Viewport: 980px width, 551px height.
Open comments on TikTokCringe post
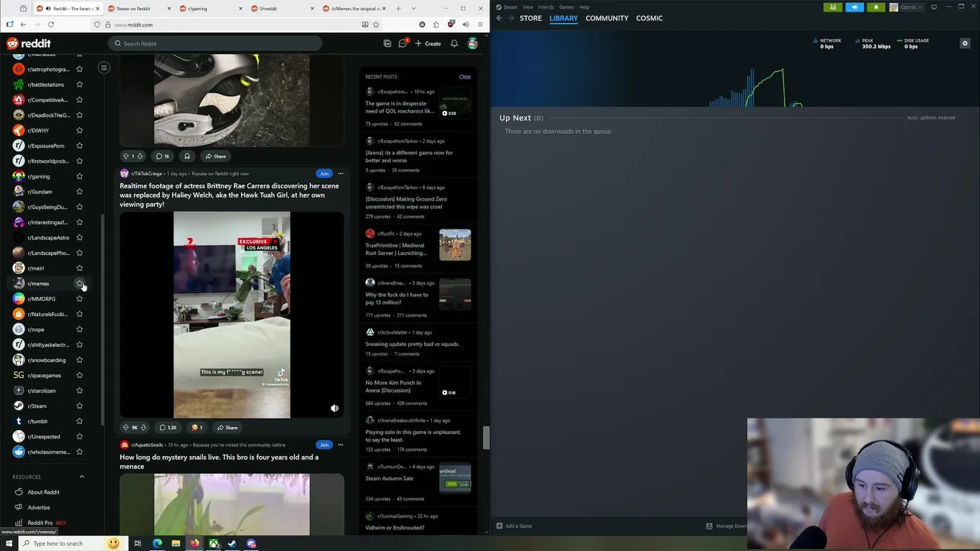[x=168, y=428]
